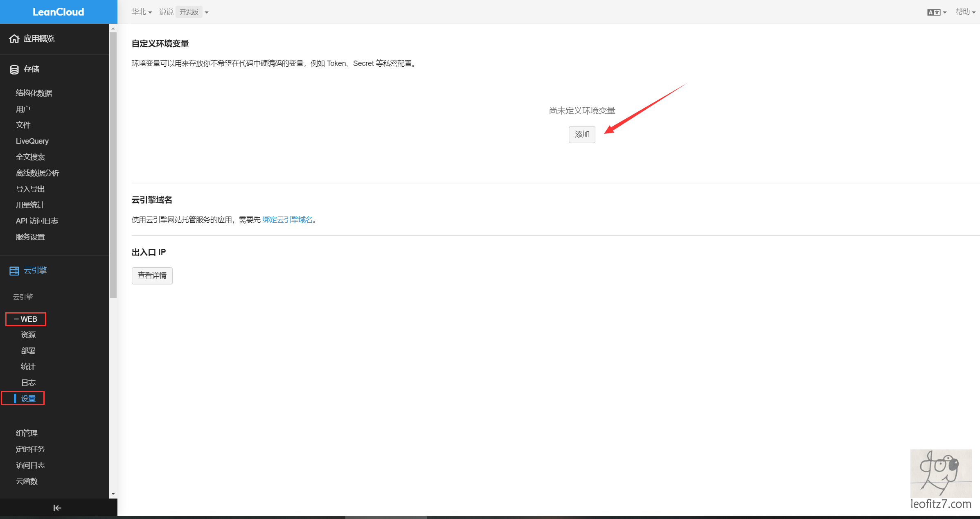Open the 绑定云引擎域名 link

click(x=287, y=220)
